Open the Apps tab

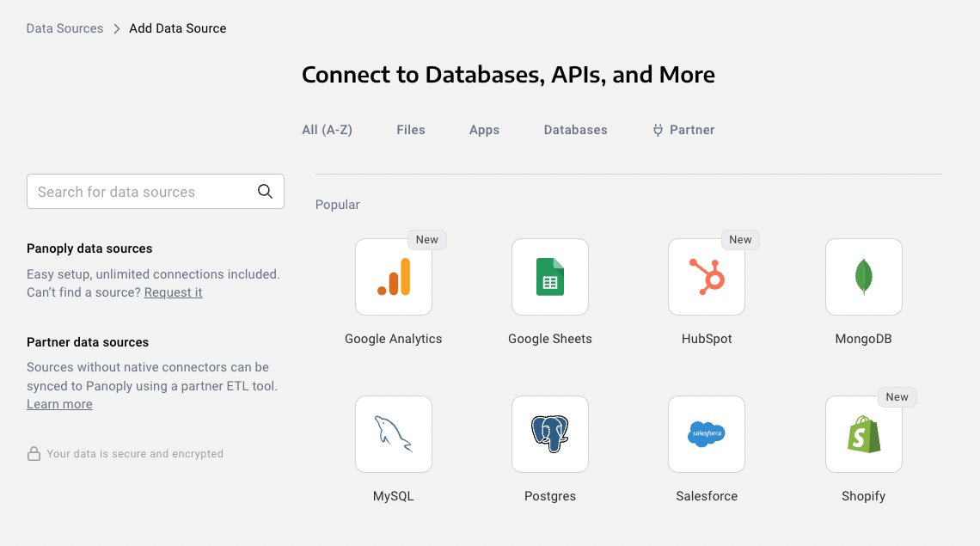point(484,130)
